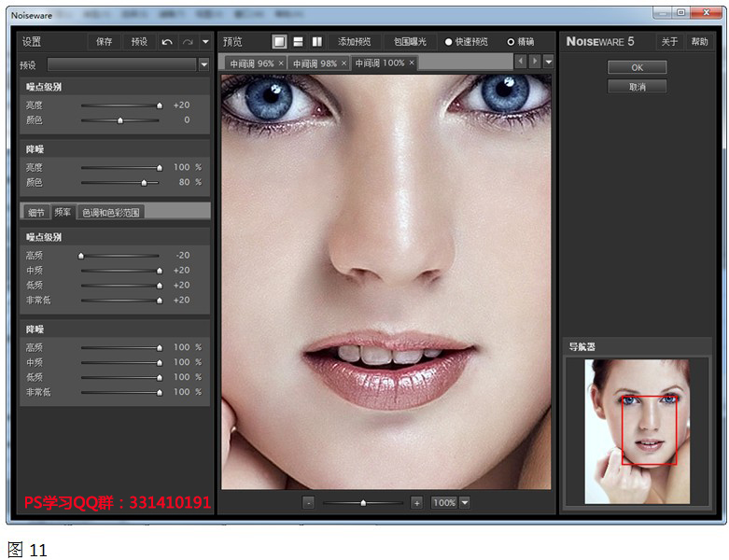Select vertical split preview layout
The image size is (729, 560).
coord(317,42)
